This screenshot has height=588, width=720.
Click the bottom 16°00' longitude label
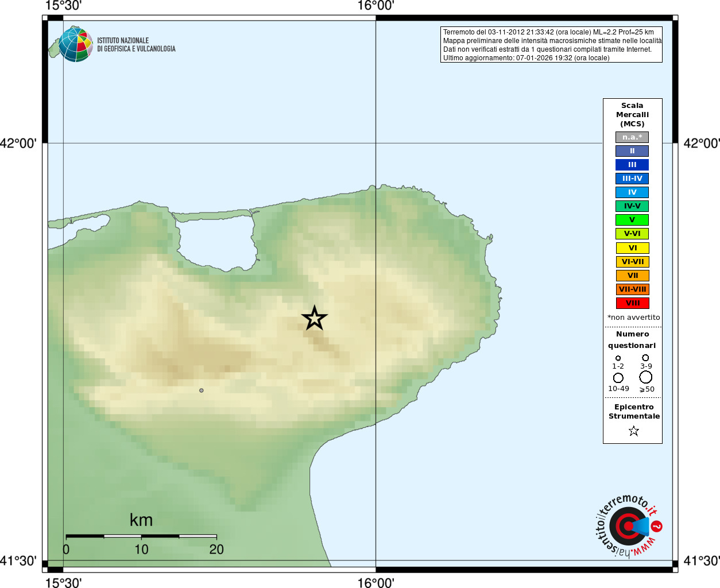tap(376, 582)
